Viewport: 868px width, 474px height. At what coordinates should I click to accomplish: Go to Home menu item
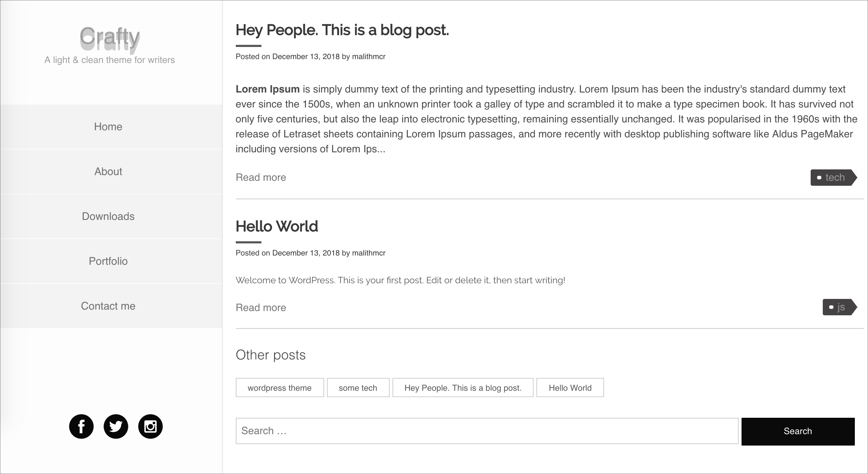click(x=108, y=127)
